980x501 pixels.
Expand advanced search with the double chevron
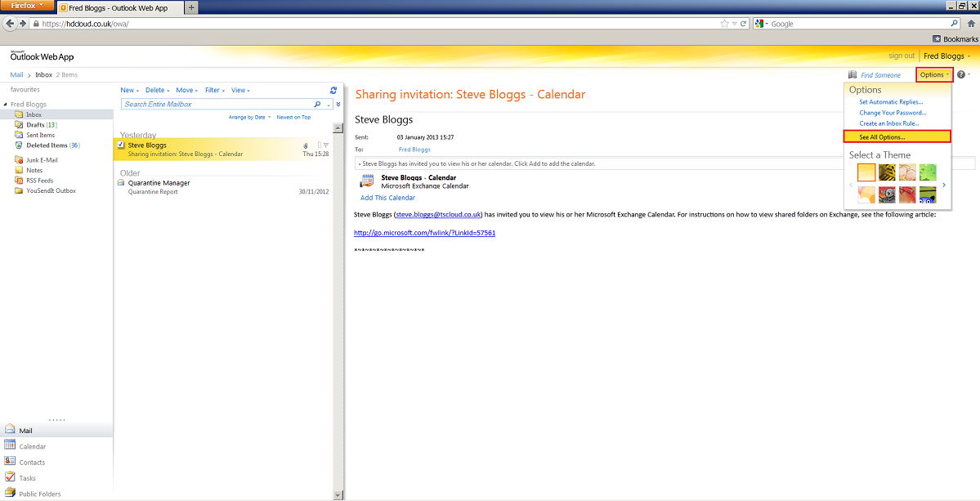point(338,105)
